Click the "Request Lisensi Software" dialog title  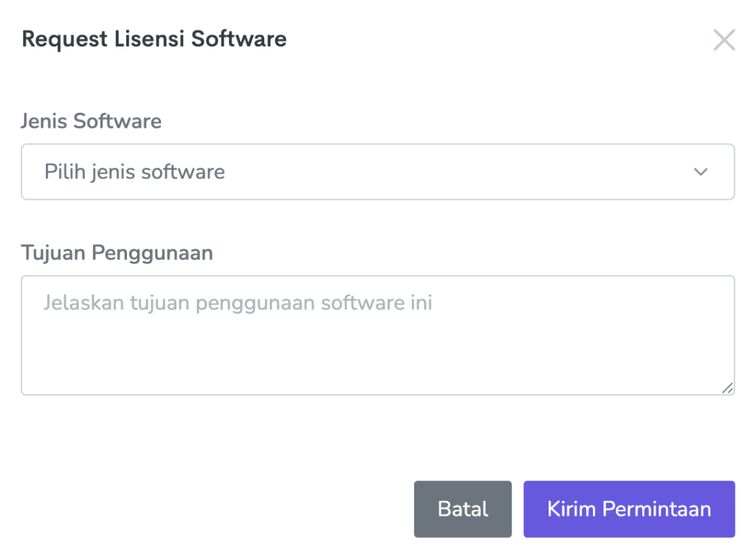click(154, 38)
